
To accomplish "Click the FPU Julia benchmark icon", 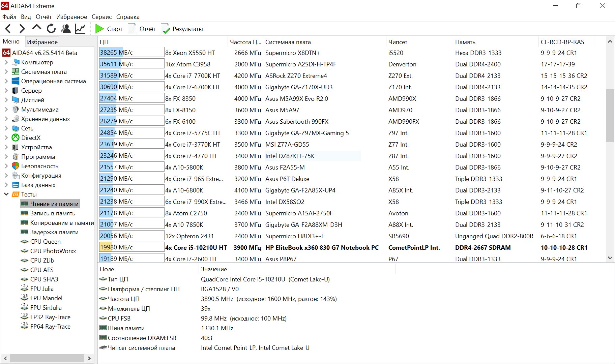I will coord(24,289).
